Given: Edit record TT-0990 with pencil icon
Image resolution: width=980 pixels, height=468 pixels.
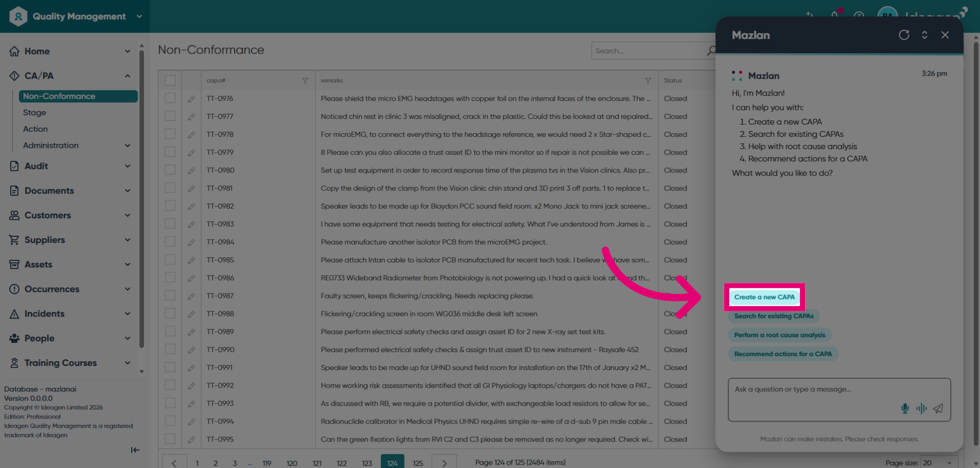Looking at the screenshot, I should click(x=191, y=350).
